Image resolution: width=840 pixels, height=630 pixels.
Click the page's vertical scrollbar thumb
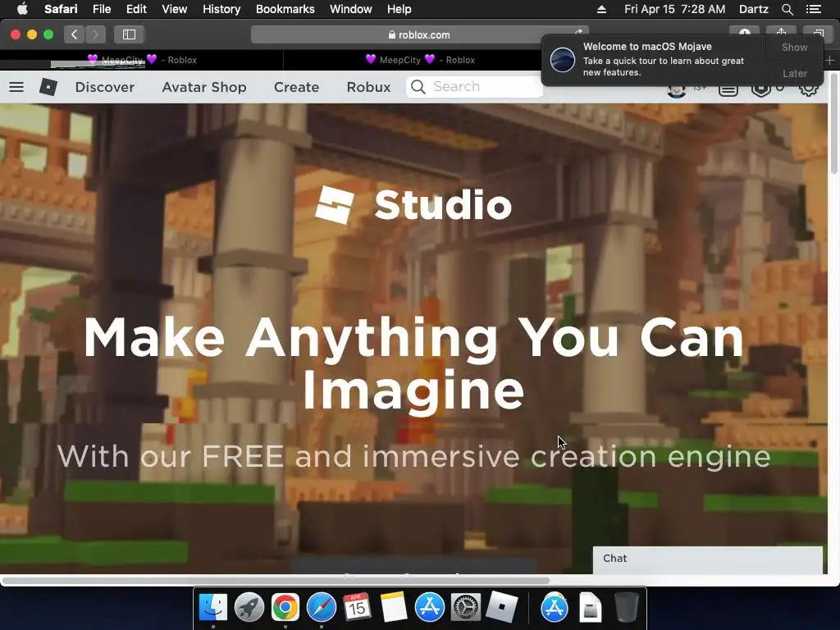(x=834, y=124)
